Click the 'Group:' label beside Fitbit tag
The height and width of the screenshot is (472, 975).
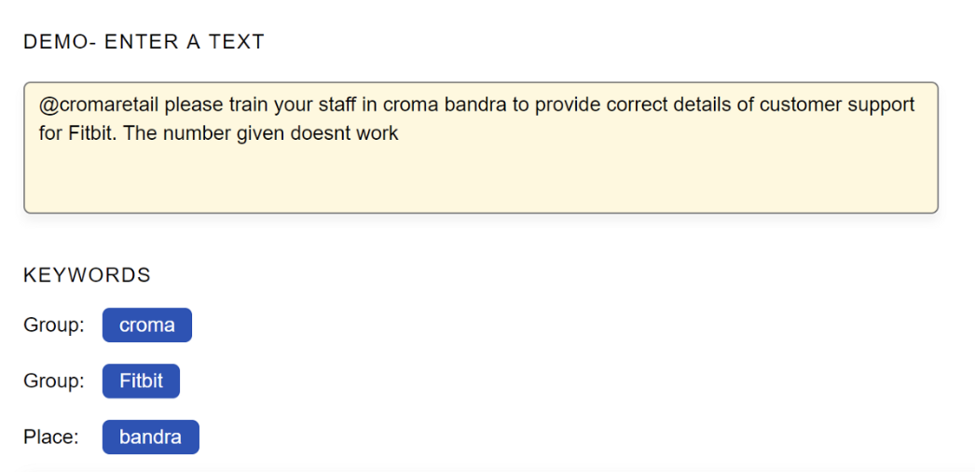point(54,381)
